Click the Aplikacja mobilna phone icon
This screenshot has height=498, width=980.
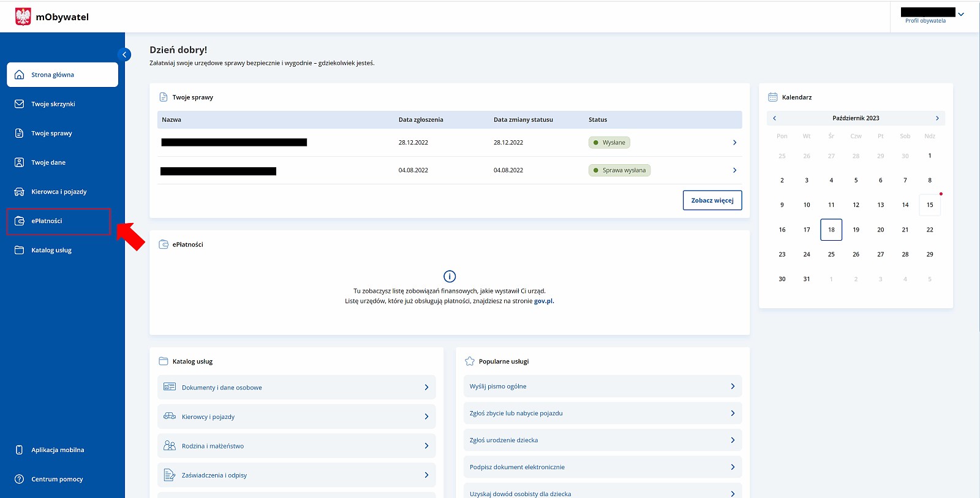point(19,450)
